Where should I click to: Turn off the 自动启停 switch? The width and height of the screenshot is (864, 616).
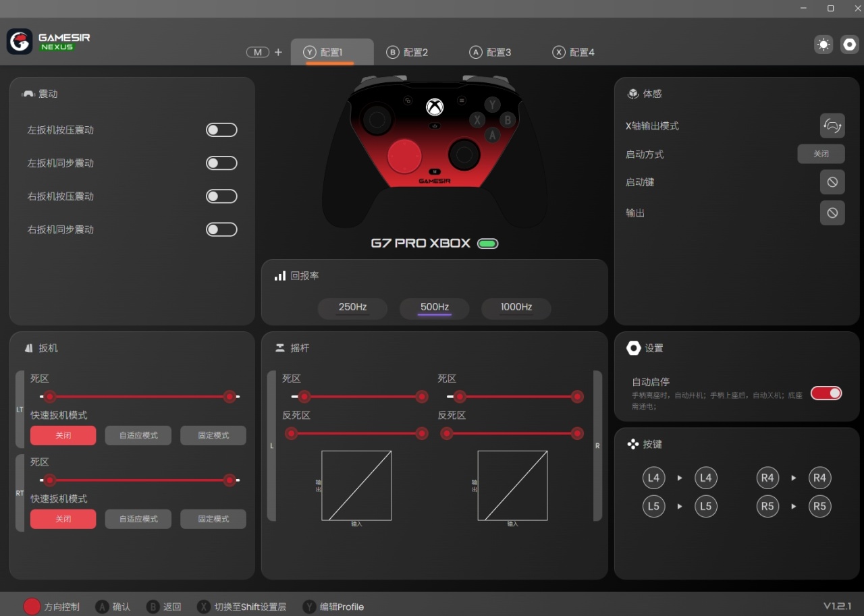click(x=826, y=393)
